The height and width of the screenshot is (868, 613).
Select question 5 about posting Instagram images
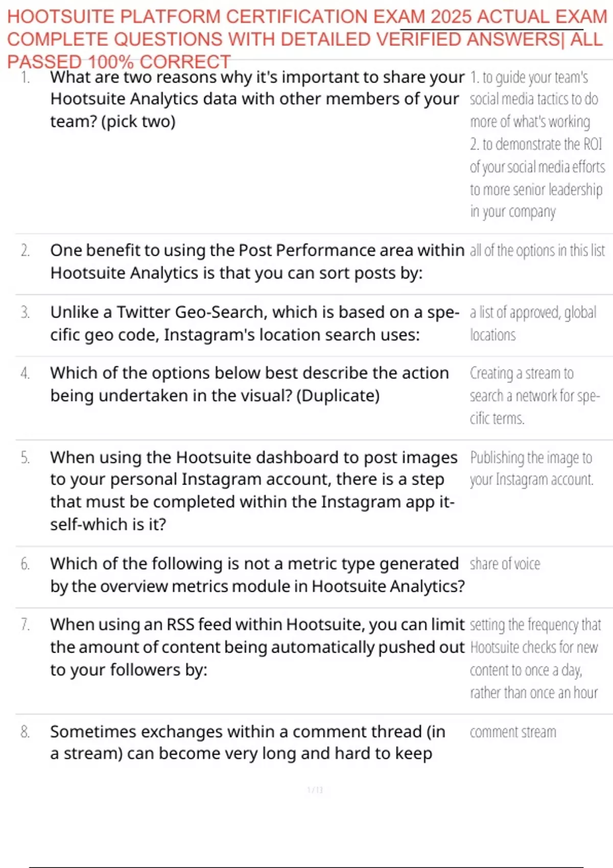click(253, 491)
